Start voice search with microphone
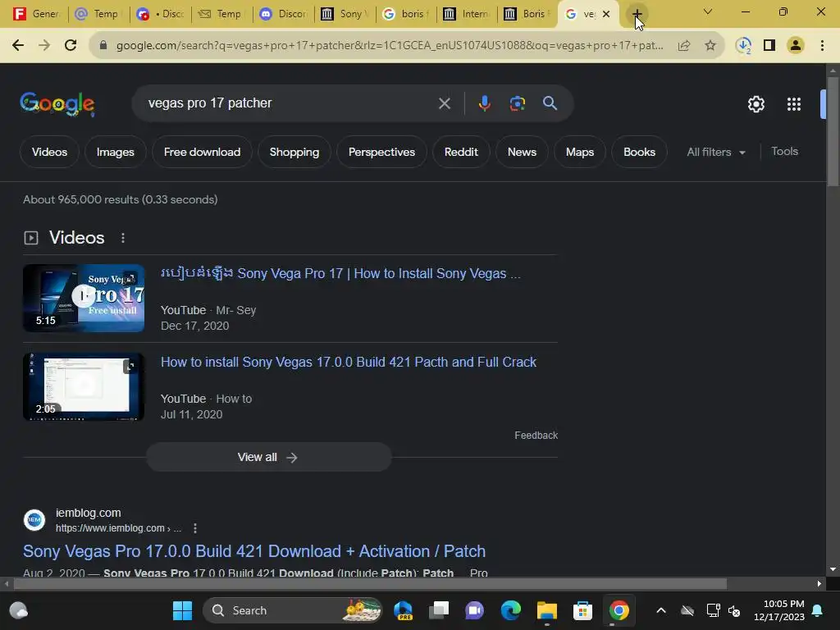This screenshot has height=630, width=840. pyautogui.click(x=484, y=103)
